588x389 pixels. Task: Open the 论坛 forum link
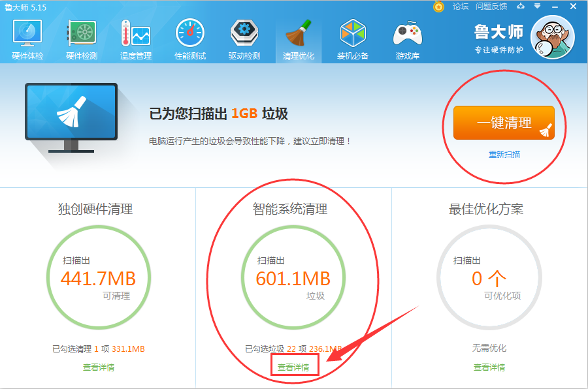click(x=460, y=7)
